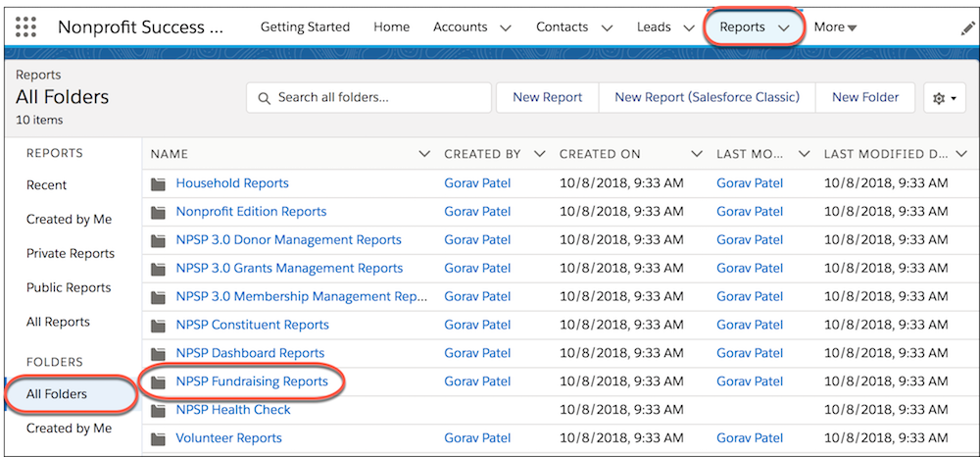Open the NPSP Dashboard Reports link

point(250,353)
